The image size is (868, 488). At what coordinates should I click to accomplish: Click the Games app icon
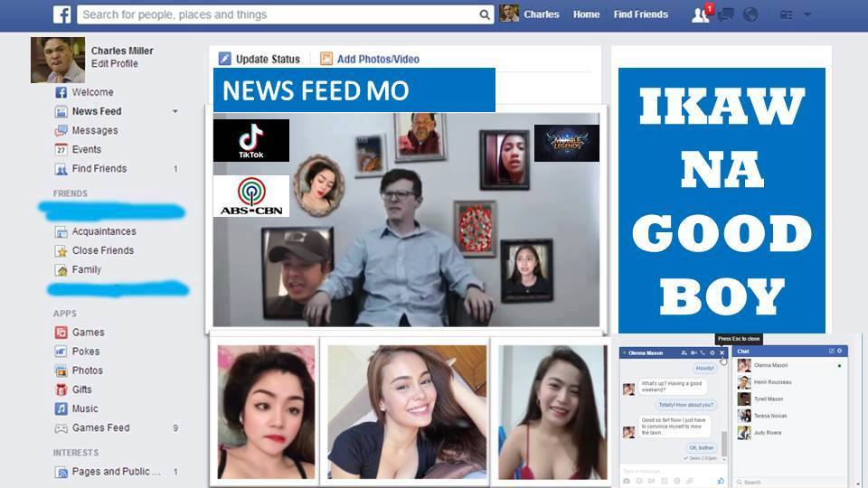61,333
